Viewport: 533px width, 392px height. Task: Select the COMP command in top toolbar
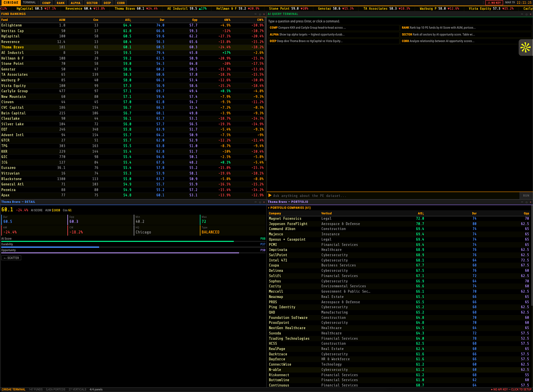(x=46, y=3)
